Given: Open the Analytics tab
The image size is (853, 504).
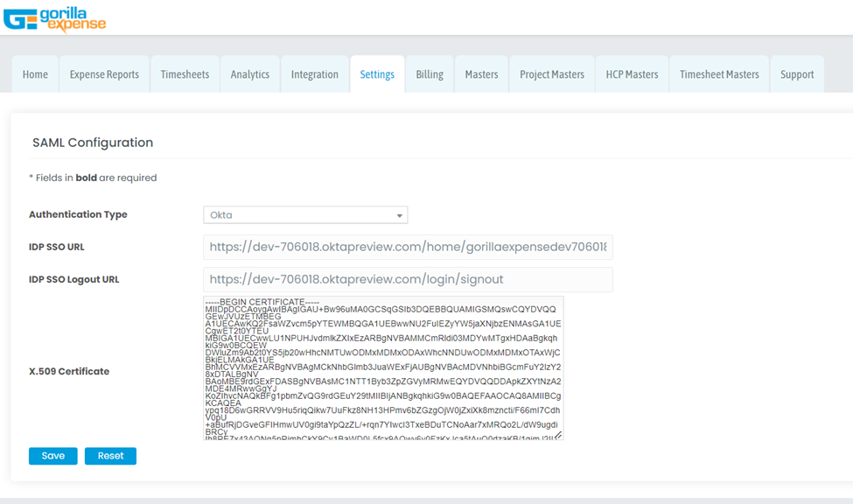Looking at the screenshot, I should [249, 74].
